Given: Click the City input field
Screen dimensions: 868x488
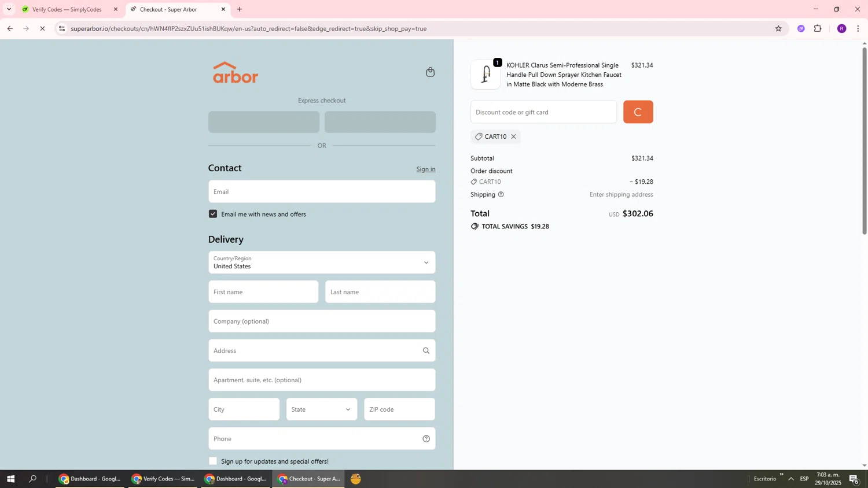Looking at the screenshot, I should [244, 409].
